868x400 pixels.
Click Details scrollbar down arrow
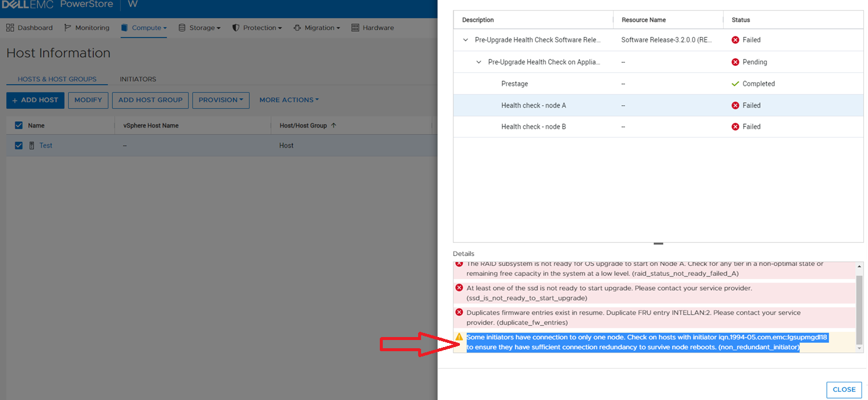[x=859, y=348]
